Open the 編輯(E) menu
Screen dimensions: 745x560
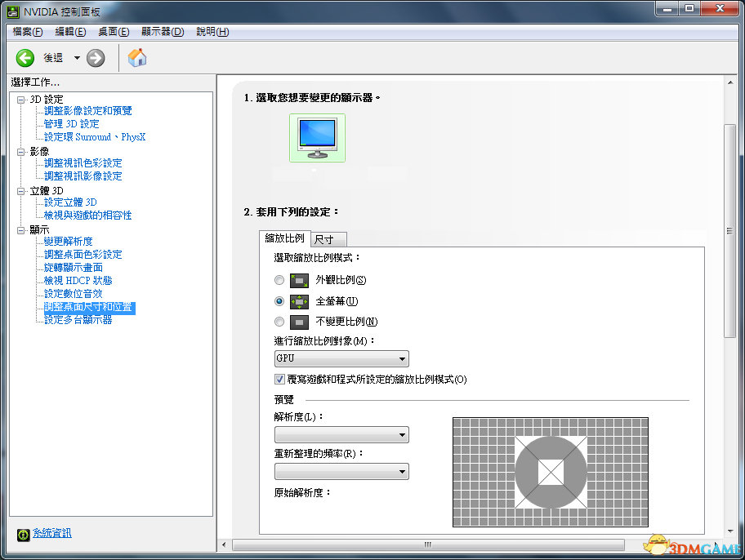[x=70, y=31]
